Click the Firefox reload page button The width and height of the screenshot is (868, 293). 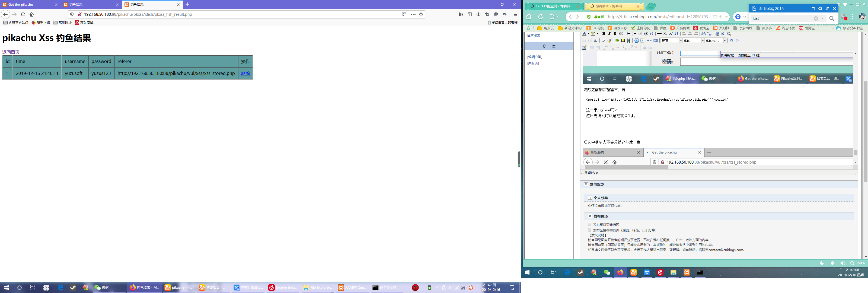coord(23,14)
